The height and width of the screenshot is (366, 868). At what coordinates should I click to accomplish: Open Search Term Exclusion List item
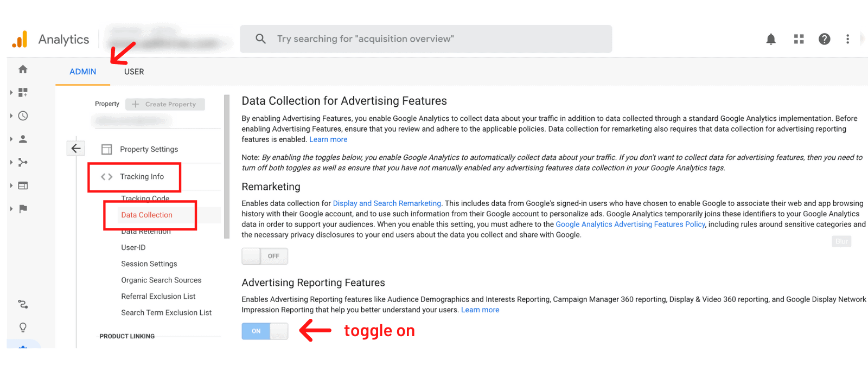(167, 312)
